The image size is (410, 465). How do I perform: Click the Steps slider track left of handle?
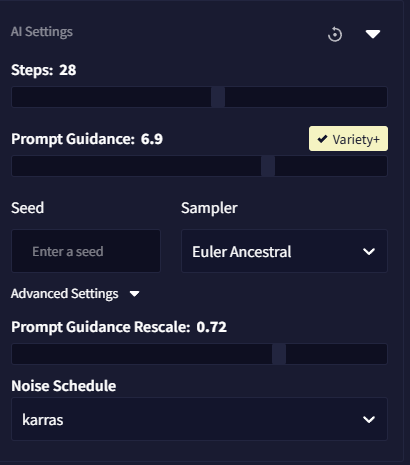111,97
